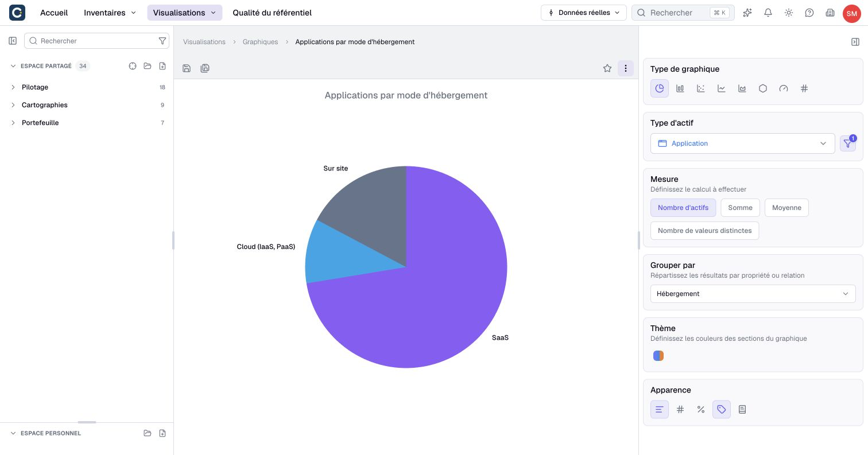Screen dimensions: 868x455
Task: Choose the scatter plot chart type
Action: 701,88
